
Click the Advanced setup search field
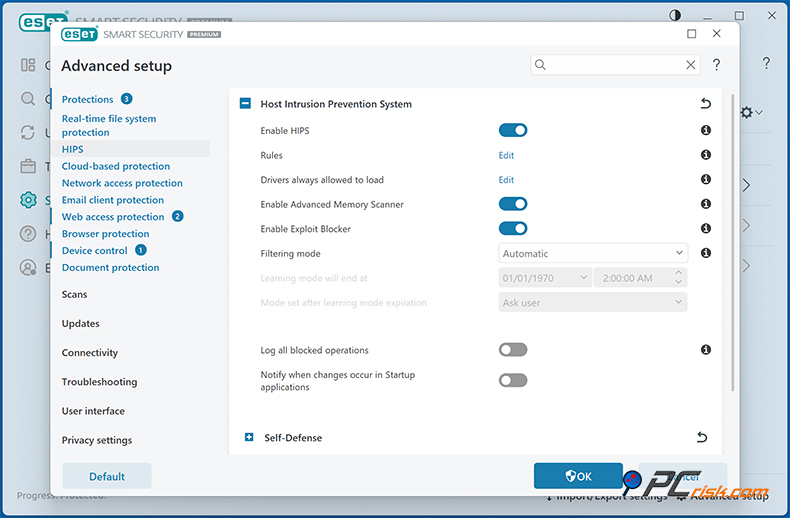pos(615,65)
